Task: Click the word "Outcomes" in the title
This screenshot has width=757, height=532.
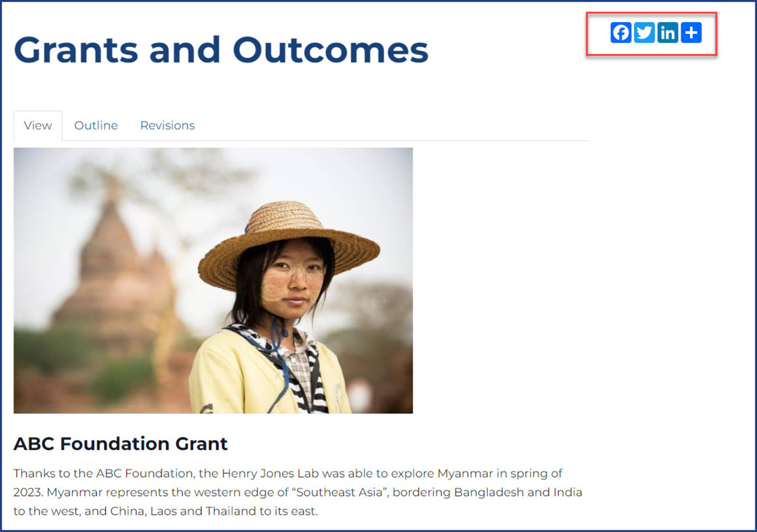Action: tap(331, 50)
